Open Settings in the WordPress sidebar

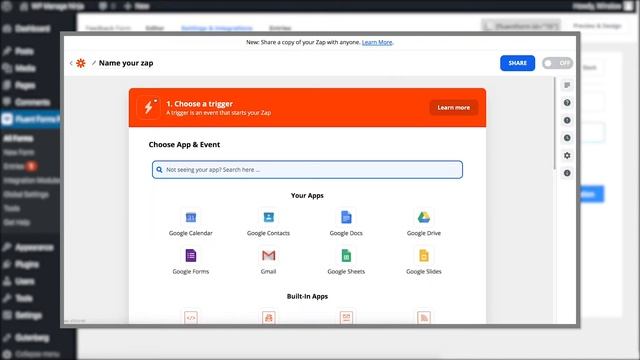point(28,315)
